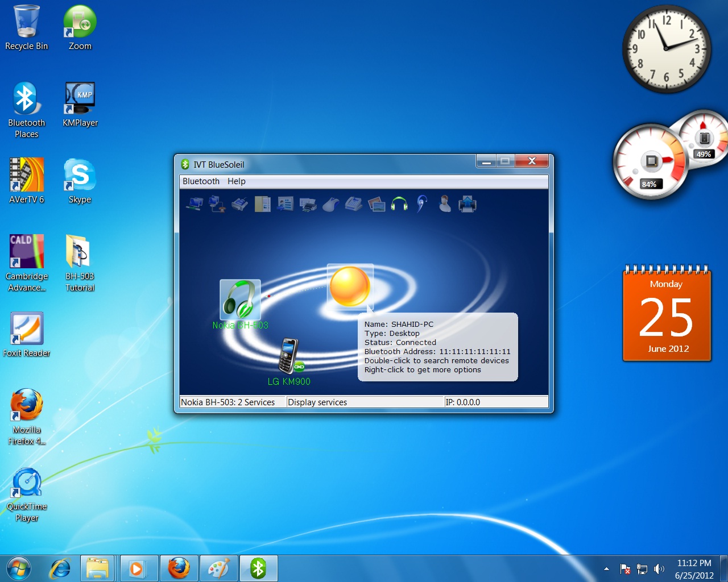Open the Bluetooth menu

pyautogui.click(x=201, y=181)
